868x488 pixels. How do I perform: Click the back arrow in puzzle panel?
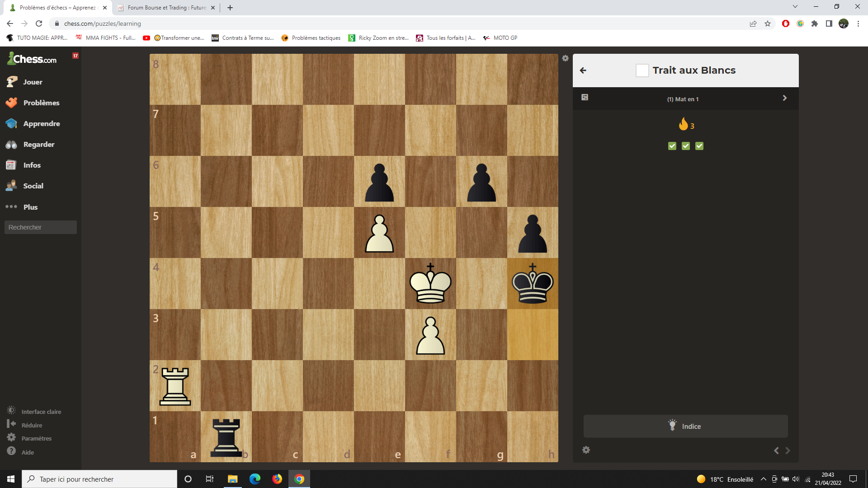[583, 70]
